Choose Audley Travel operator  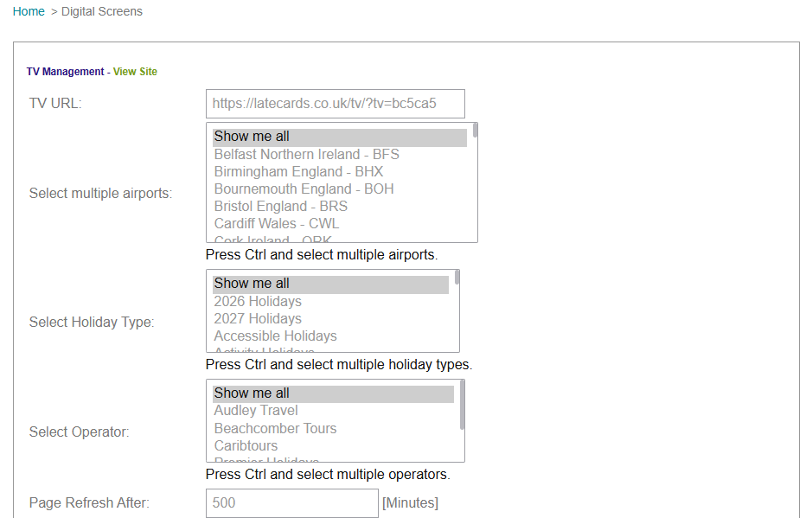click(256, 411)
